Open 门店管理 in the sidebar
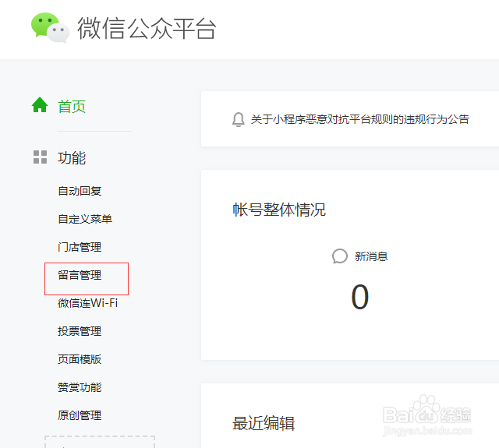 tap(80, 247)
